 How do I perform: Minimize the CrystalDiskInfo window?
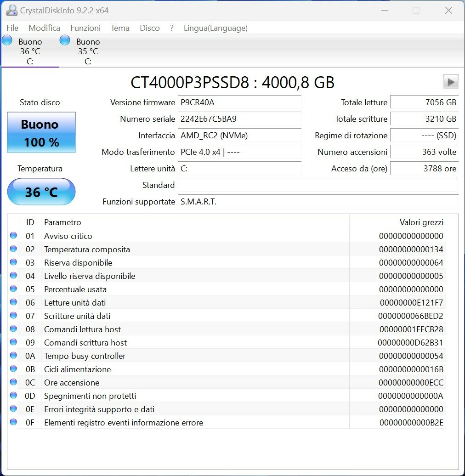coord(384,10)
